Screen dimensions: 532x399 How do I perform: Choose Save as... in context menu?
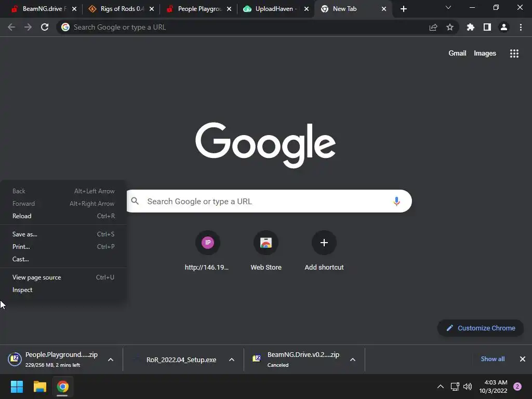63,234
